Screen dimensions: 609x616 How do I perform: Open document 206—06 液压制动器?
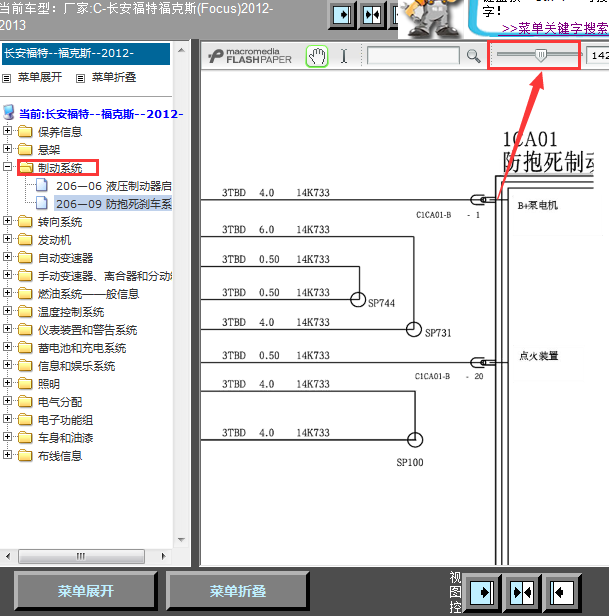(x=114, y=186)
